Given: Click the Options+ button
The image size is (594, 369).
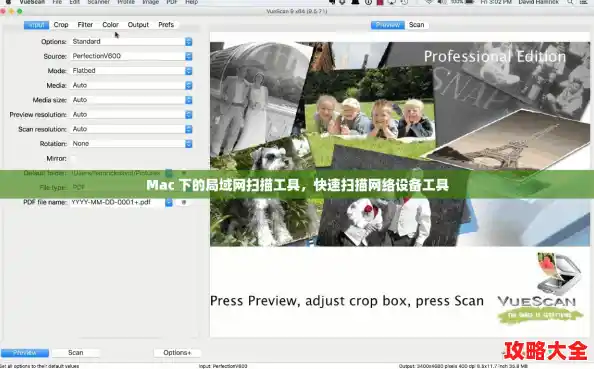Looking at the screenshot, I should (177, 353).
